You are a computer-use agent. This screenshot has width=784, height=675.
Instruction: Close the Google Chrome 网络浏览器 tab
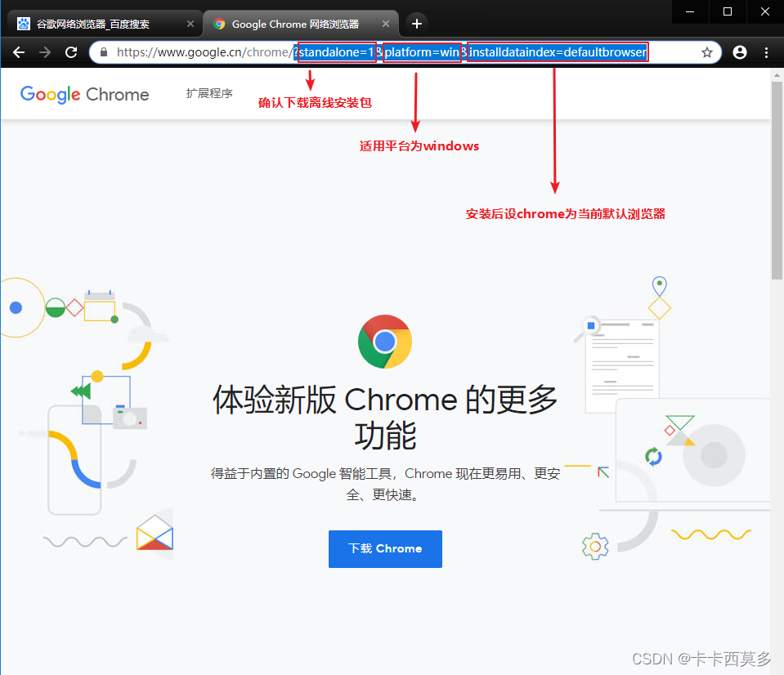[x=386, y=24]
